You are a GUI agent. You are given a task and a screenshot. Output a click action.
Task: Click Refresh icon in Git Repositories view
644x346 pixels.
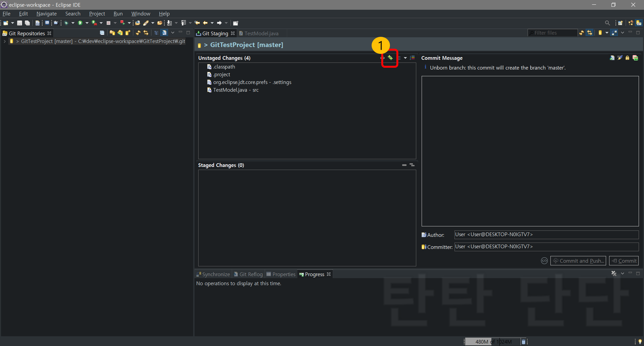coord(138,33)
